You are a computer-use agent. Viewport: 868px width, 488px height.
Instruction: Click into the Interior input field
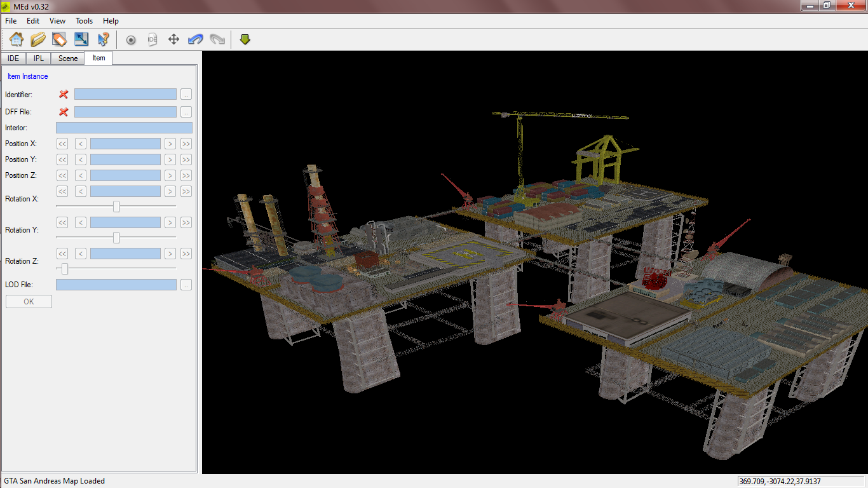click(x=124, y=128)
